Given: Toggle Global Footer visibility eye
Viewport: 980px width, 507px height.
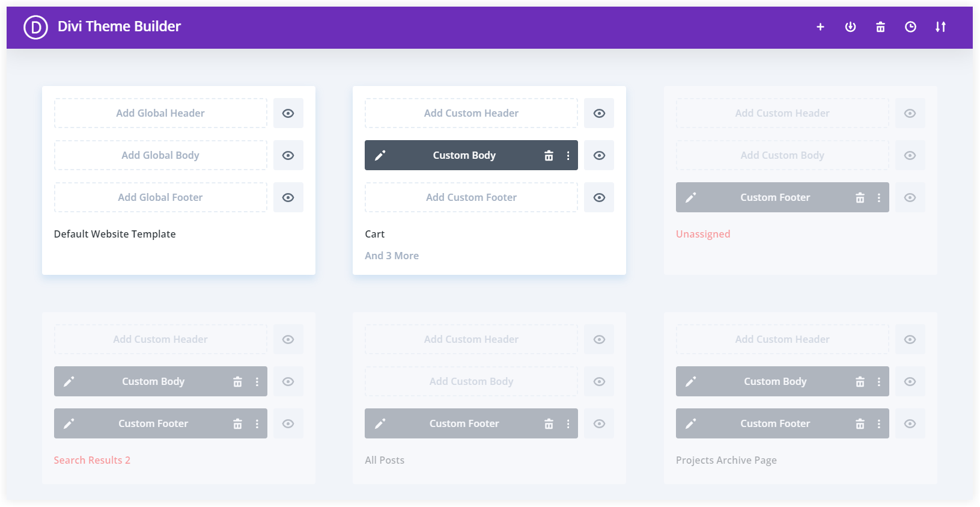Looking at the screenshot, I should pos(288,197).
